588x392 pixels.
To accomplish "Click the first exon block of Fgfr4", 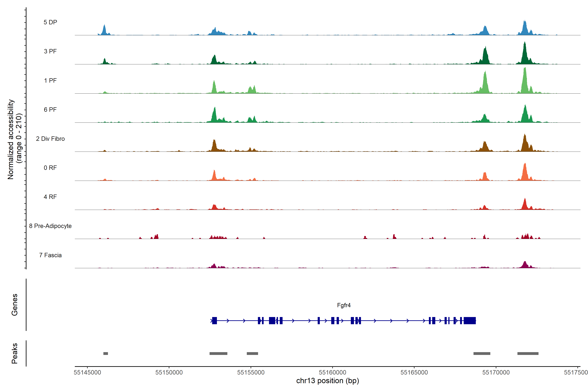I will tap(214, 320).
